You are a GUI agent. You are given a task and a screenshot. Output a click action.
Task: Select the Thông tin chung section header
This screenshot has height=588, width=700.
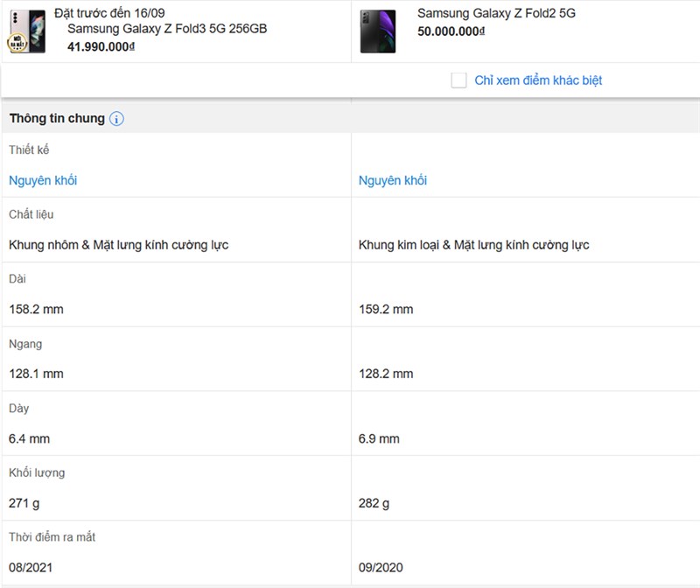tap(350, 118)
